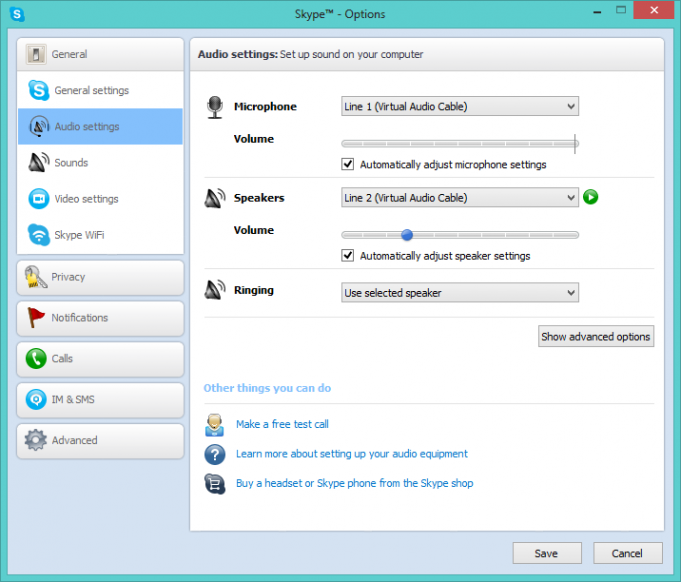Toggle Automatically adjust speaker settings checkbox

click(x=347, y=255)
